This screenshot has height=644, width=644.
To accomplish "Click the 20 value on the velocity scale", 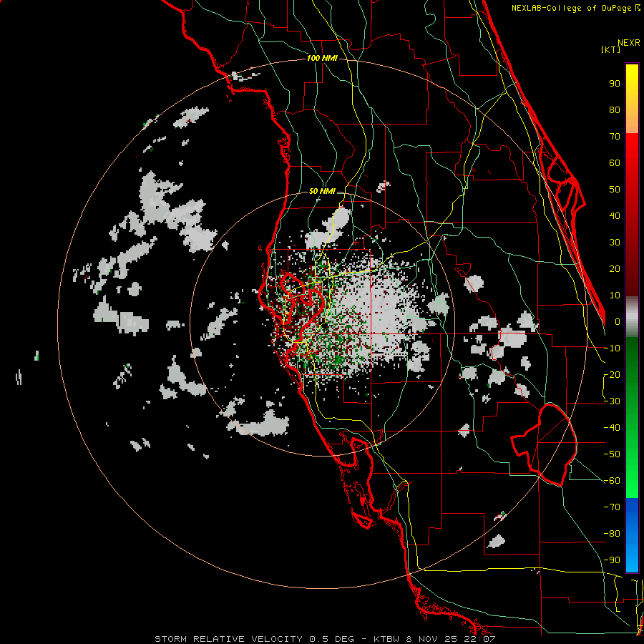I will (x=615, y=269).
